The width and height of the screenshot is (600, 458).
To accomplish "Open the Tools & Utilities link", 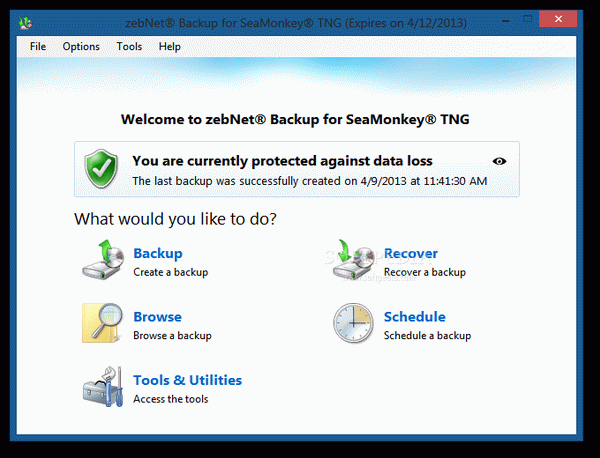I will click(188, 380).
